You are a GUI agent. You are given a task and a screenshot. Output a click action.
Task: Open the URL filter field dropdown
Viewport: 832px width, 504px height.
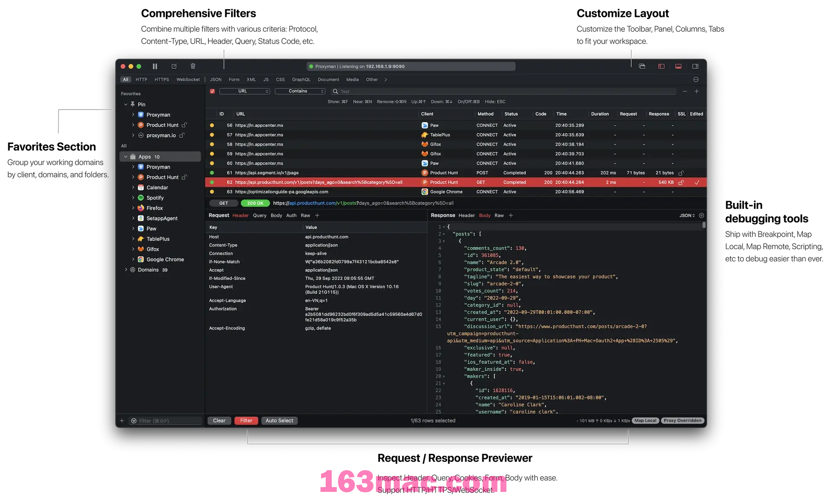click(x=245, y=91)
